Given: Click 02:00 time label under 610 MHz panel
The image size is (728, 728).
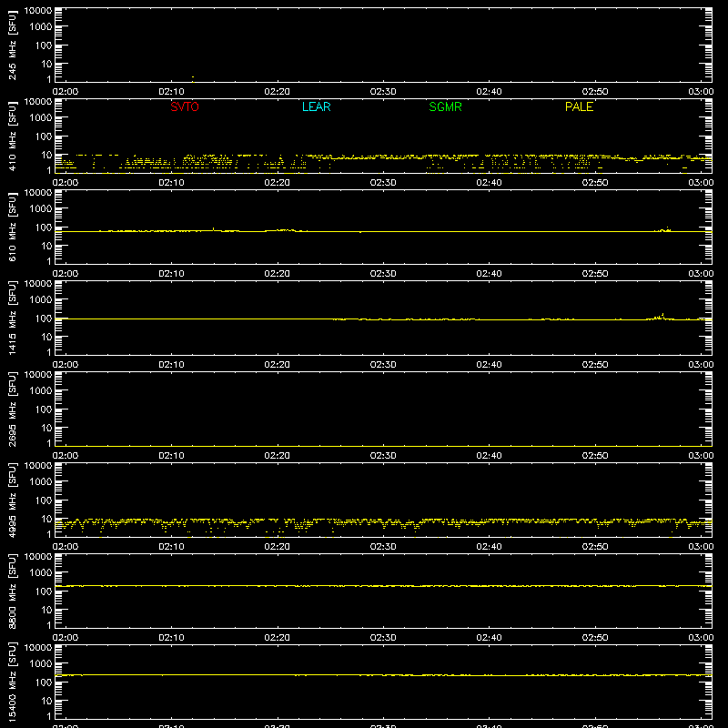Looking at the screenshot, I should click(66, 274).
